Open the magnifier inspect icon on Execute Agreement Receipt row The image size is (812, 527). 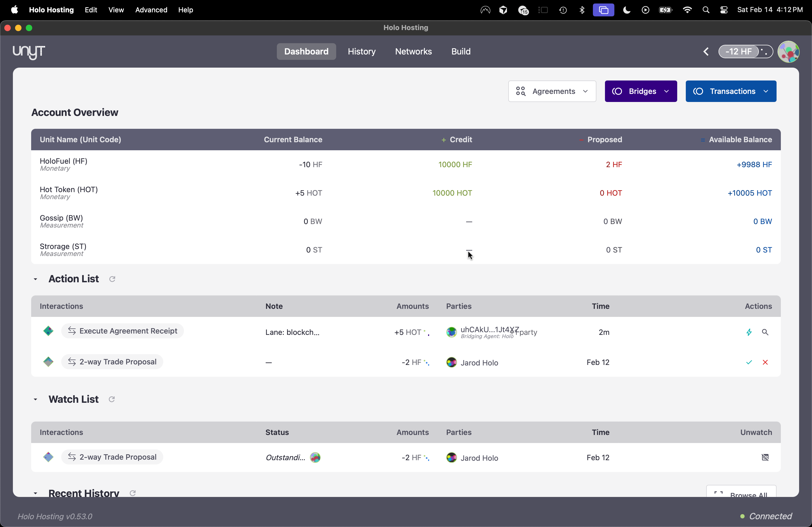click(765, 332)
